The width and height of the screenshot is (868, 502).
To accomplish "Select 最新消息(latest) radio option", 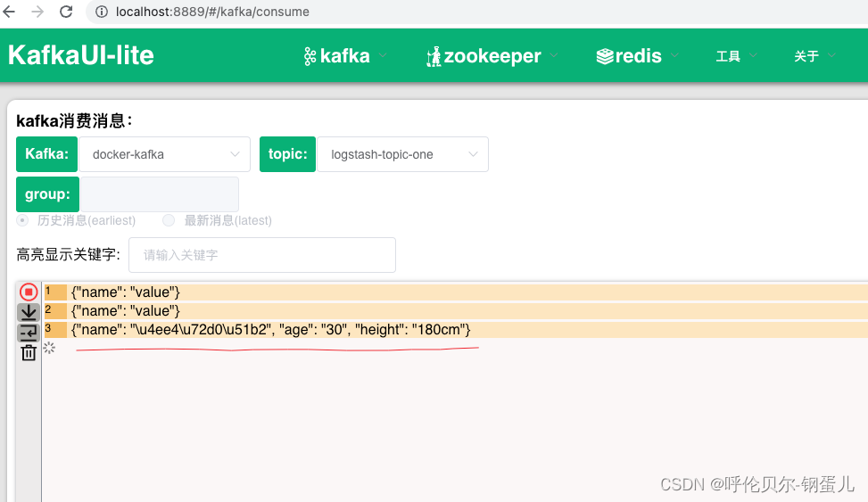I will (217, 220).
